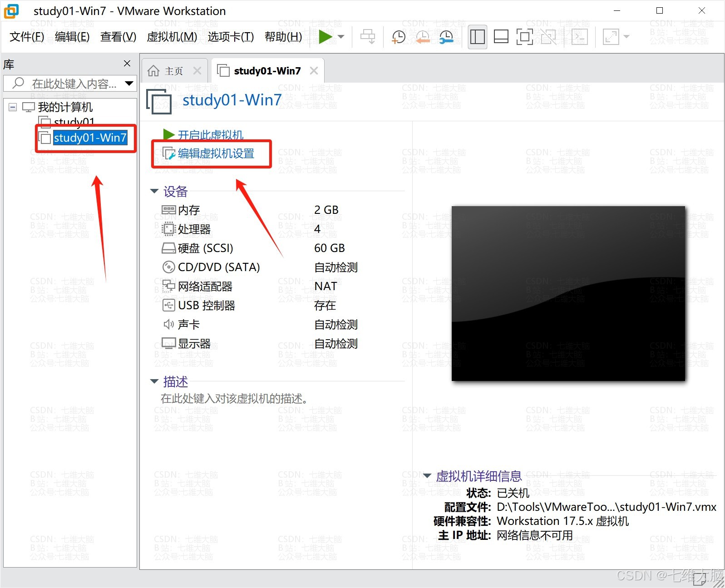
Task: Open the console view toolbar icon
Action: (x=580, y=37)
